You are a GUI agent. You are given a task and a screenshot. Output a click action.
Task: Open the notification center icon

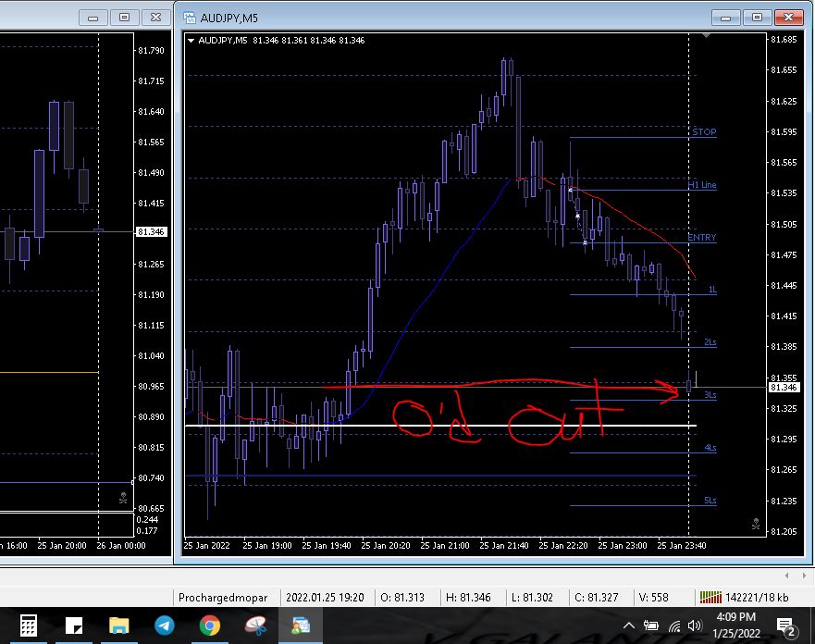pos(784,626)
